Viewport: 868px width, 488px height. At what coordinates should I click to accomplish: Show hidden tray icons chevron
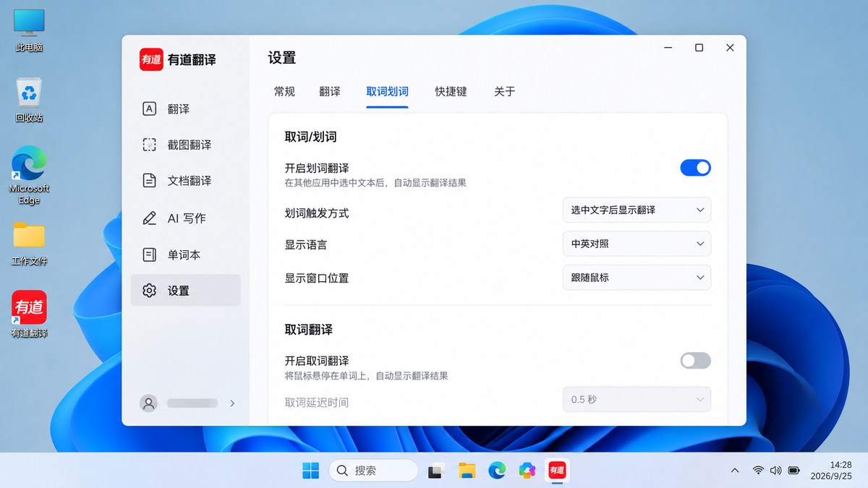(735, 471)
